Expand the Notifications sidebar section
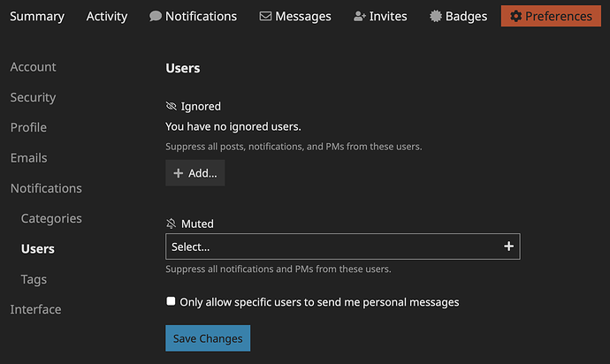Viewport: 610px width, 364px height. [46, 188]
